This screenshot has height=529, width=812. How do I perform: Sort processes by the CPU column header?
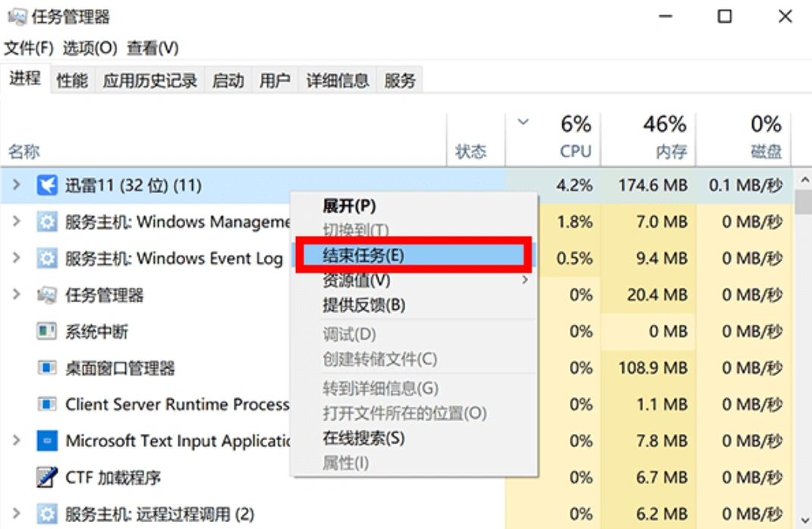(x=574, y=151)
